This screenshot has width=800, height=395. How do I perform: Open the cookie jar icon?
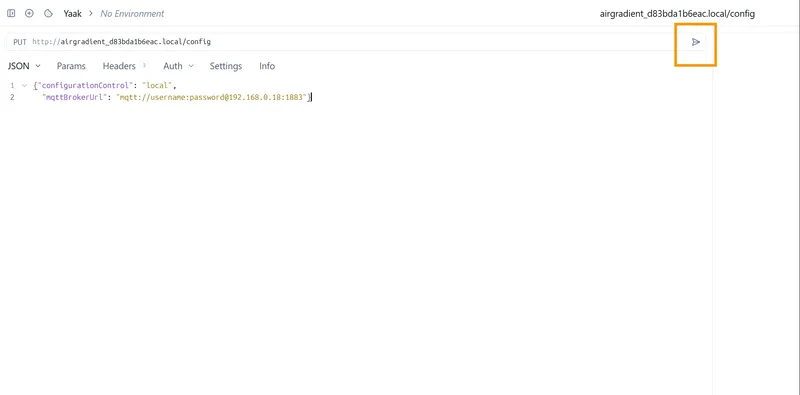click(x=48, y=13)
